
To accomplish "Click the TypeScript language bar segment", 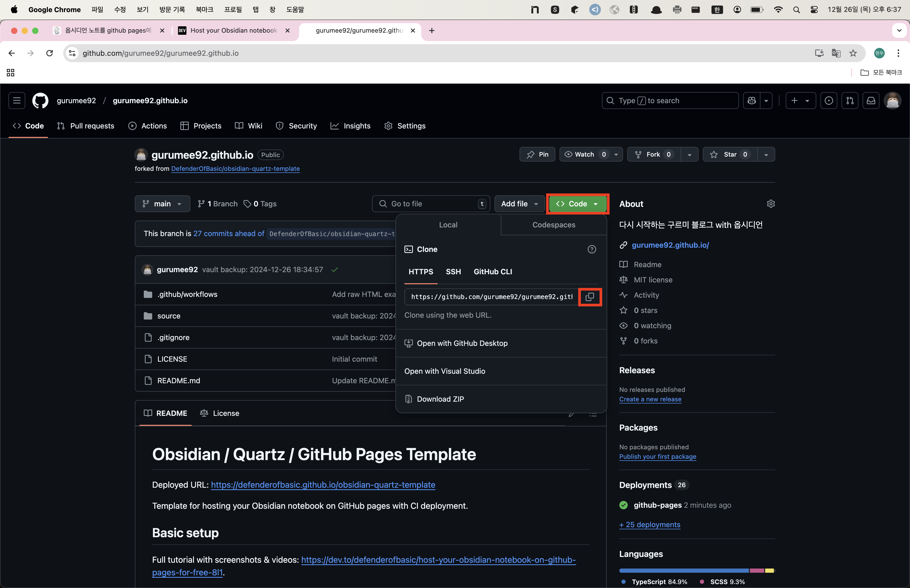I will pos(684,570).
